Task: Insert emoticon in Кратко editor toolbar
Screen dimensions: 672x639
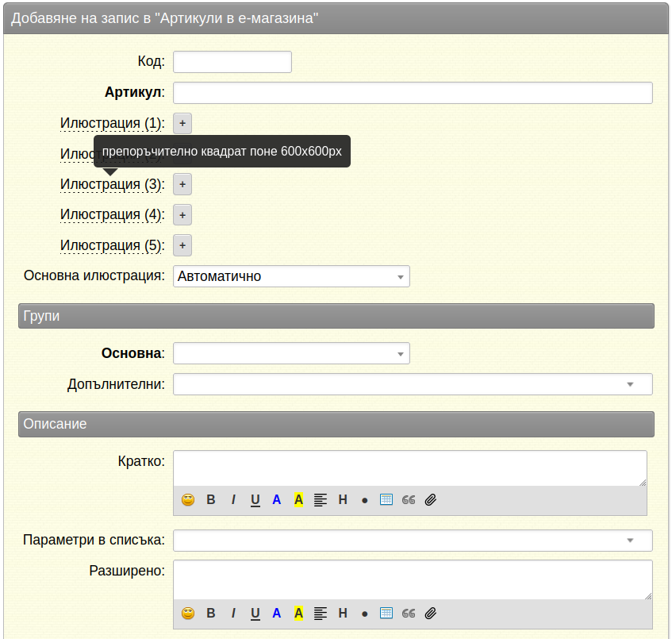Action: point(188,499)
